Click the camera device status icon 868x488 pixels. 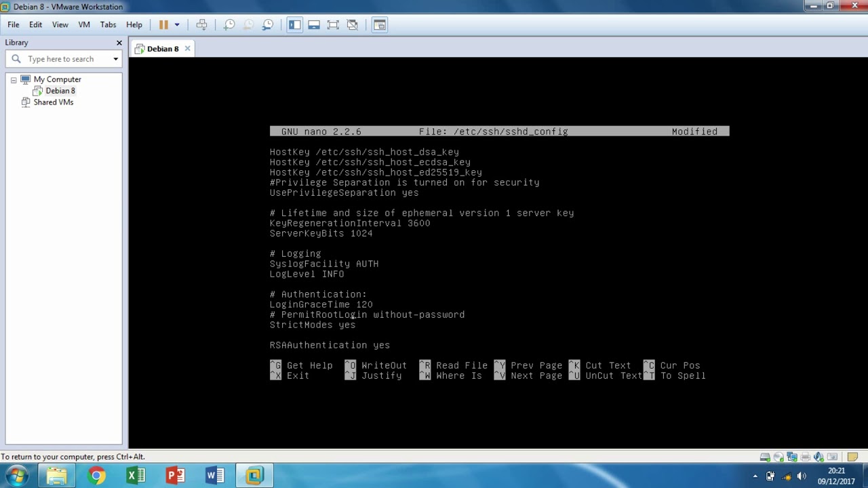(x=833, y=457)
